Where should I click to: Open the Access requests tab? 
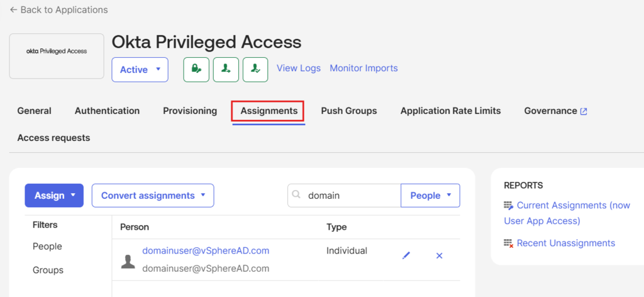[54, 138]
